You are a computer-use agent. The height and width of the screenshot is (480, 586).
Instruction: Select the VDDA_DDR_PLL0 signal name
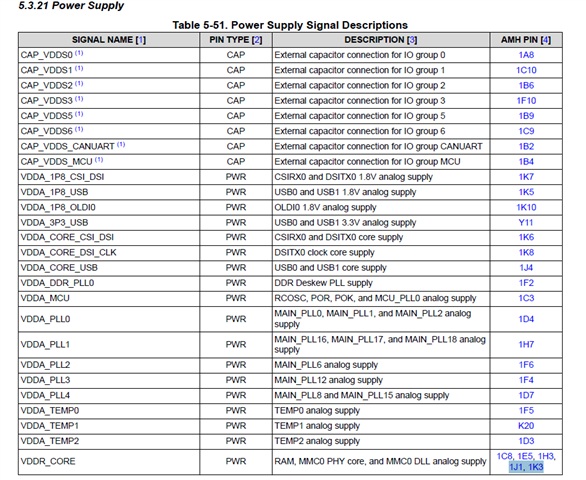(x=57, y=283)
